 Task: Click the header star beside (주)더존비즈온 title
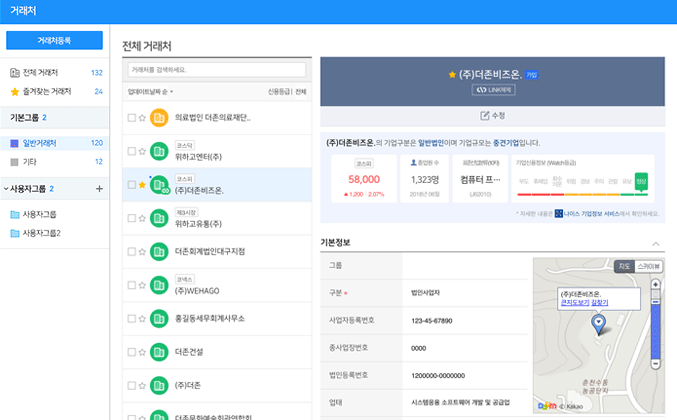[x=452, y=75]
